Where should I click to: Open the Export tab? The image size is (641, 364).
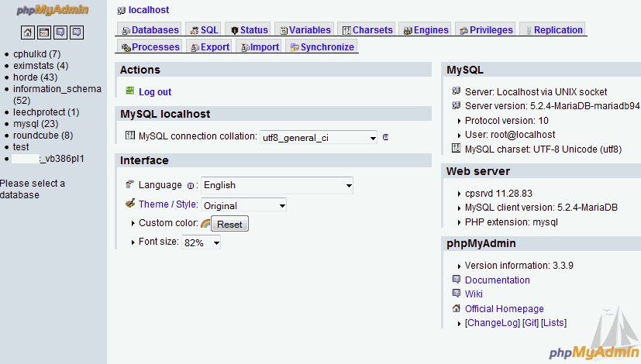coord(209,47)
